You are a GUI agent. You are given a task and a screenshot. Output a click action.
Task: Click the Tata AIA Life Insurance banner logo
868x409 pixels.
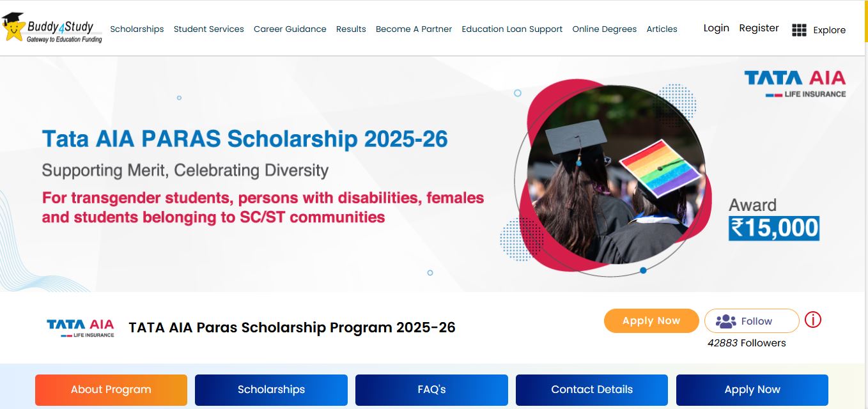[794, 84]
